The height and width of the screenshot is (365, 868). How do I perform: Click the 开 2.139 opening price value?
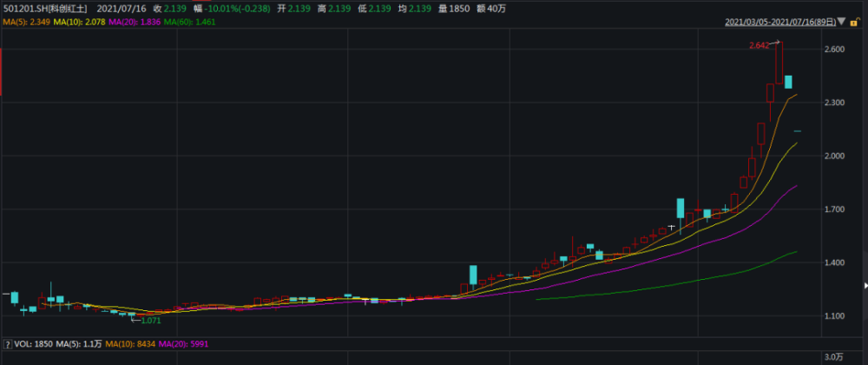click(294, 9)
